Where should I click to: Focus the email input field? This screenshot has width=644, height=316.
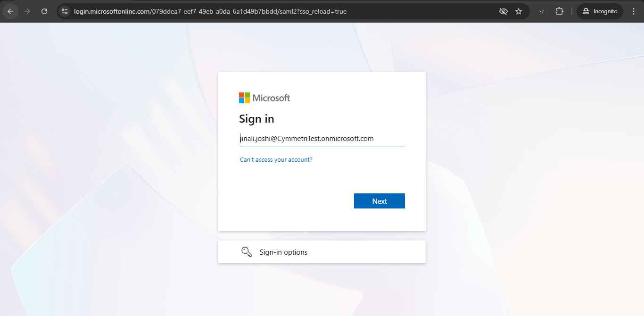322,139
